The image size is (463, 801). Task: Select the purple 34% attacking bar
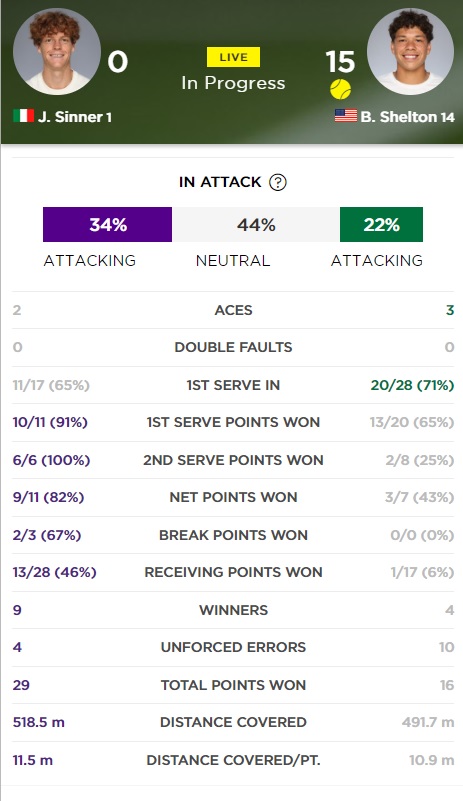[x=107, y=224]
